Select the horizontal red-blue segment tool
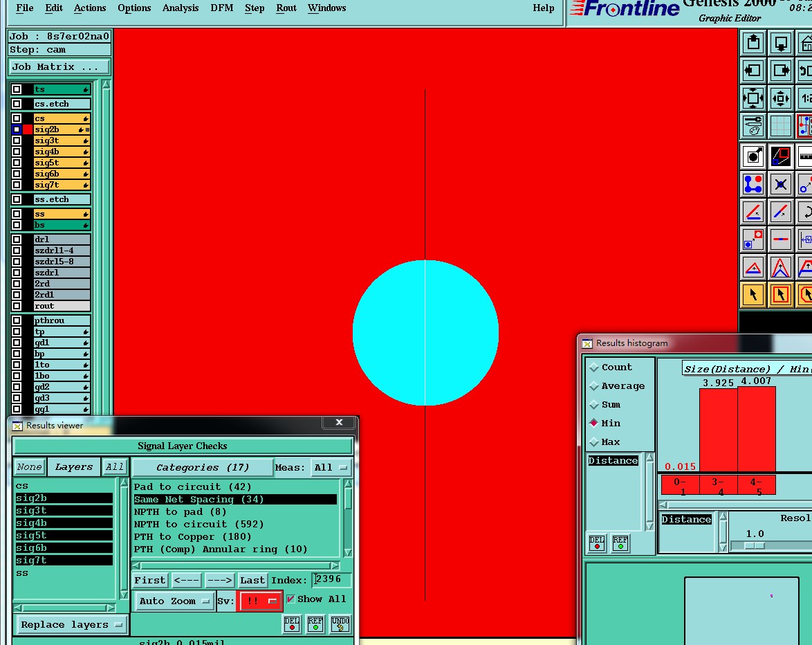The height and width of the screenshot is (645, 812). coord(780,239)
